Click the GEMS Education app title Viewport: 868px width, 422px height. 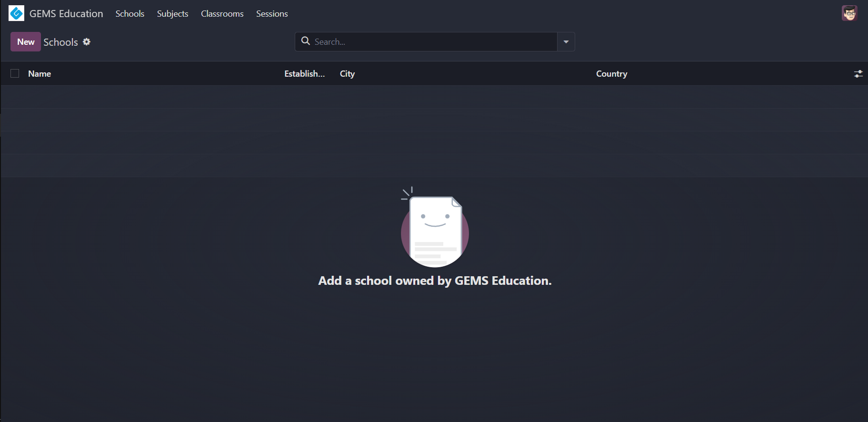tap(66, 14)
